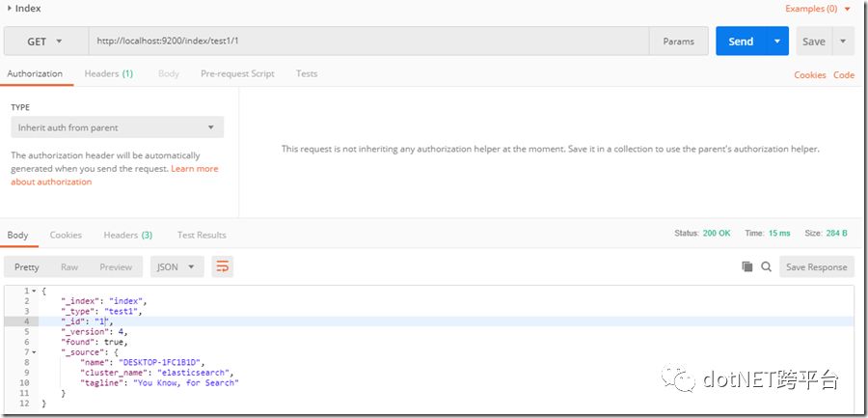Open the Cookies link
The height and width of the screenshot is (418, 868).
tap(810, 75)
